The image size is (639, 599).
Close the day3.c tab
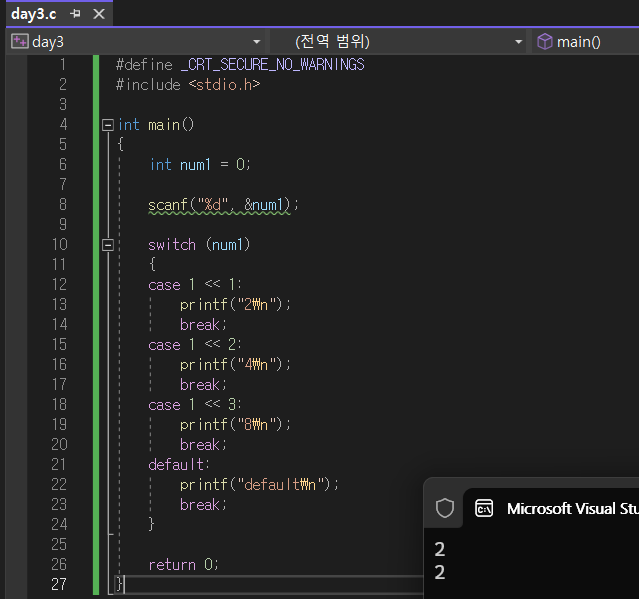(99, 14)
